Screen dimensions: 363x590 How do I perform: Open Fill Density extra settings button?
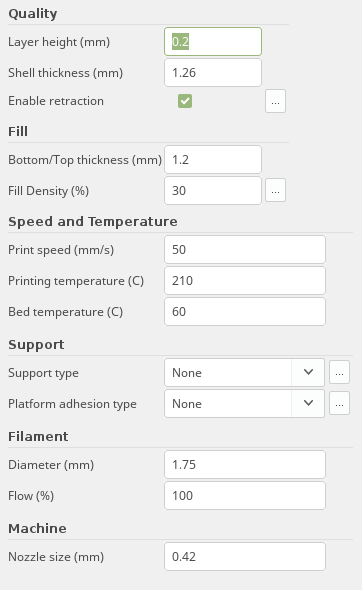tap(275, 190)
